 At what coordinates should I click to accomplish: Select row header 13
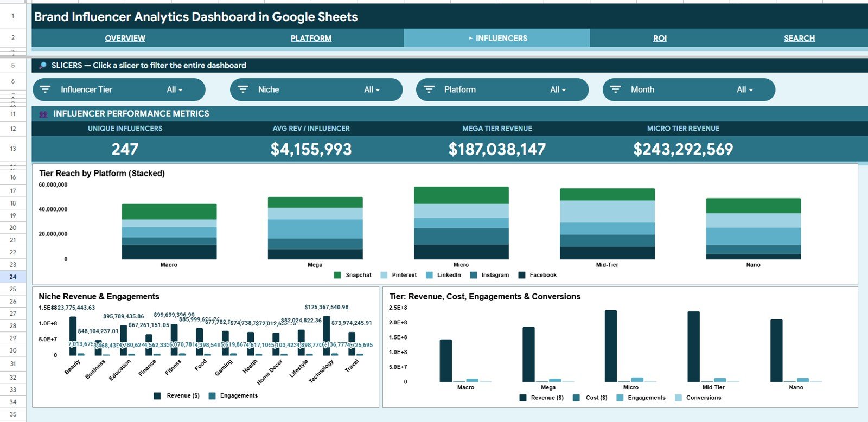coord(13,149)
